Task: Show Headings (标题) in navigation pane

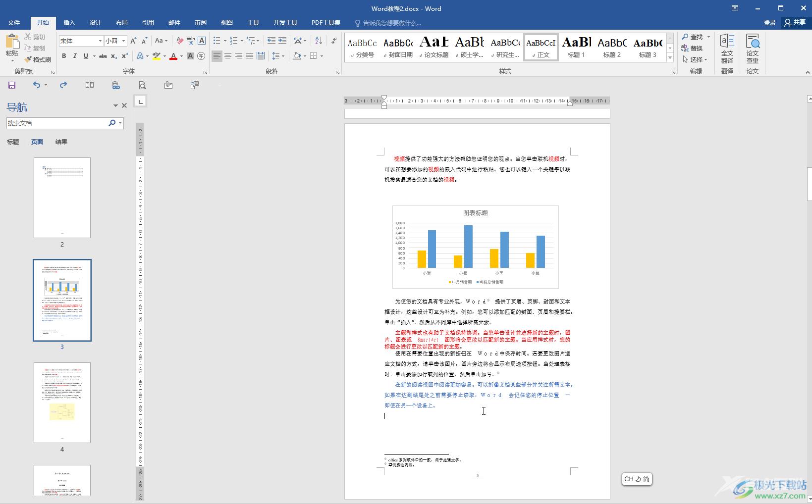Action: tap(13, 142)
